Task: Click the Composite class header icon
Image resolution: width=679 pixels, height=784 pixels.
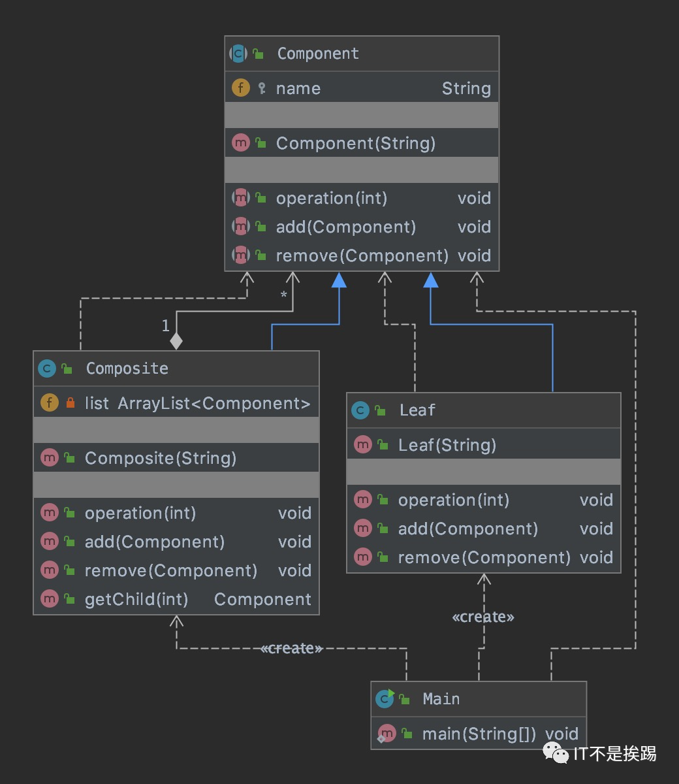Action: coord(47,368)
